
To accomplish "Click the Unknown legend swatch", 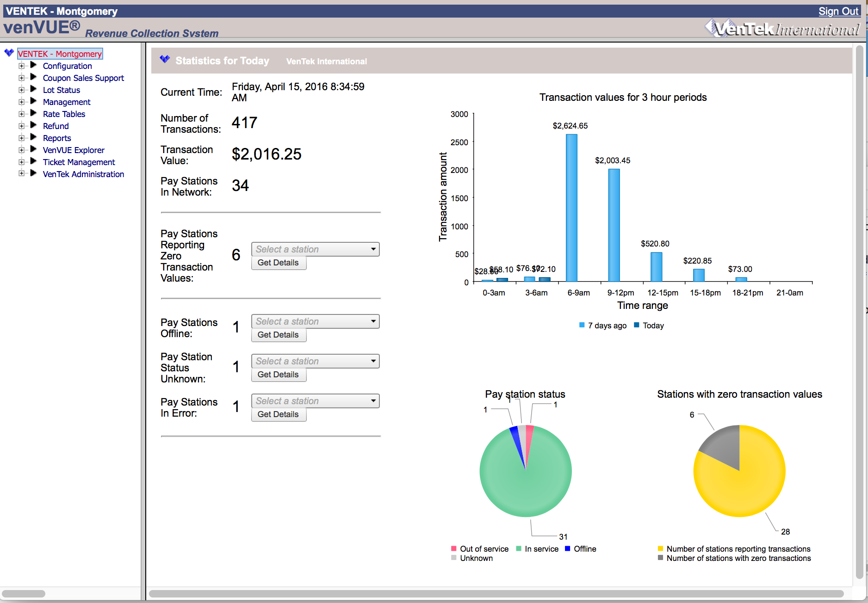I will 454,558.
